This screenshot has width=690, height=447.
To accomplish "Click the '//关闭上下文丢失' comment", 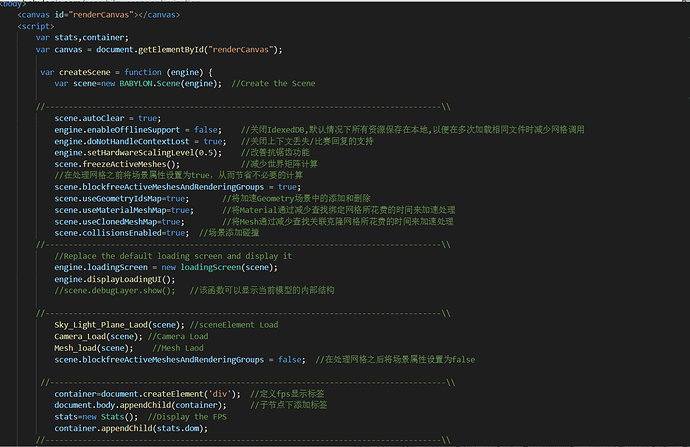I will tap(307, 141).
